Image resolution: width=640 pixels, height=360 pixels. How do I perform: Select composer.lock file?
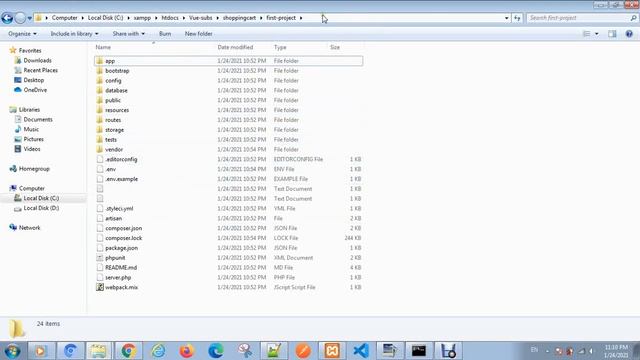(229, 238)
